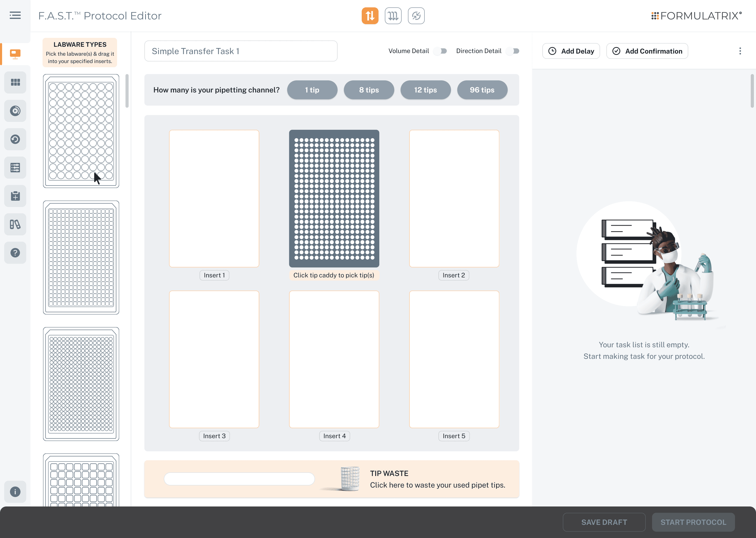Enable the Direction Detail switch
This screenshot has height=538, width=756.
pos(513,51)
